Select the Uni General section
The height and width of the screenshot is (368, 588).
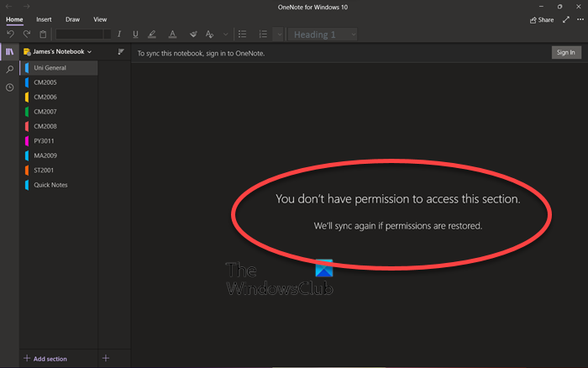(59, 67)
